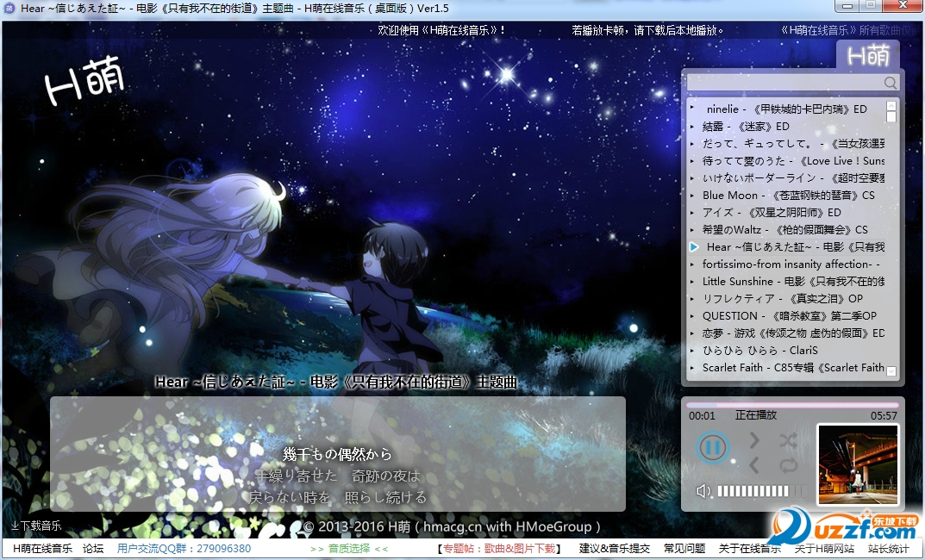Image resolution: width=925 pixels, height=560 pixels.
Task: Go back to the previous track
Action: coord(754,465)
